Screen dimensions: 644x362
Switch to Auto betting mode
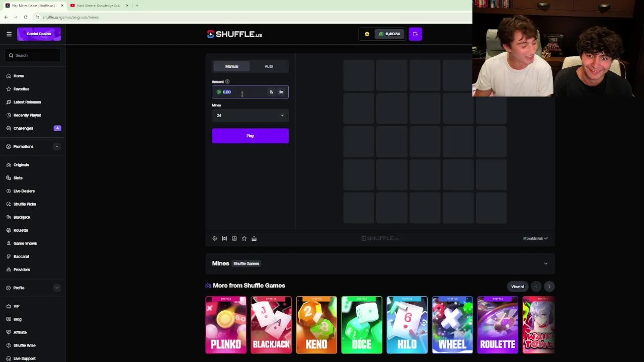[x=269, y=66]
